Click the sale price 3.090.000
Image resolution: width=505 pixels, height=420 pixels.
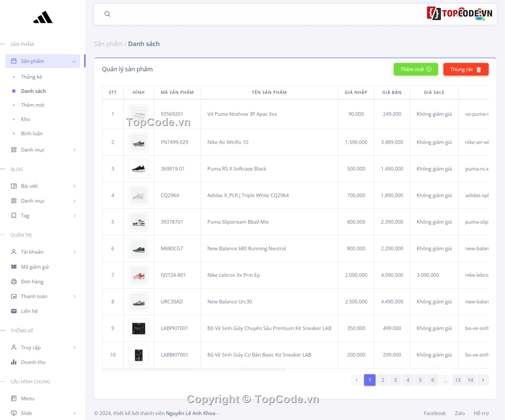pos(428,275)
